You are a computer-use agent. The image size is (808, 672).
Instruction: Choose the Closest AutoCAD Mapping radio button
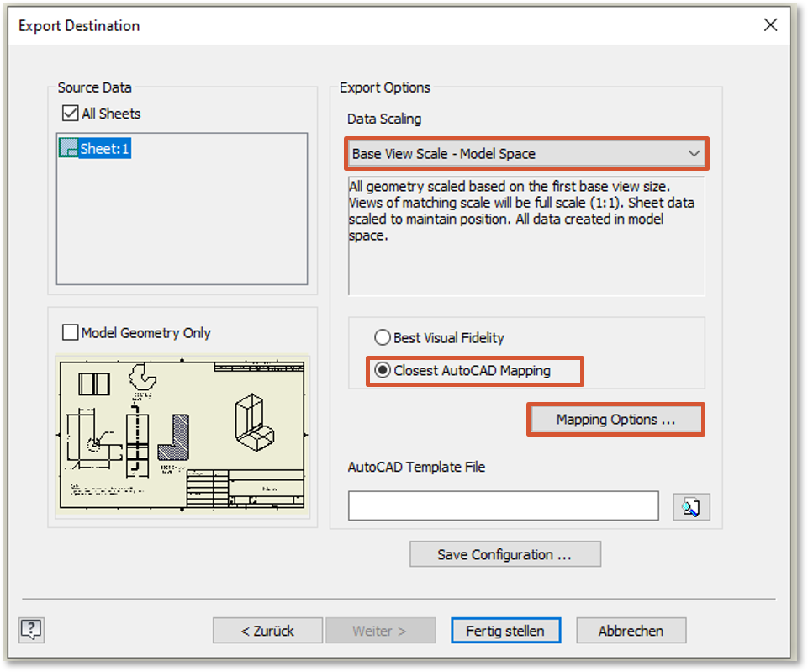(383, 370)
